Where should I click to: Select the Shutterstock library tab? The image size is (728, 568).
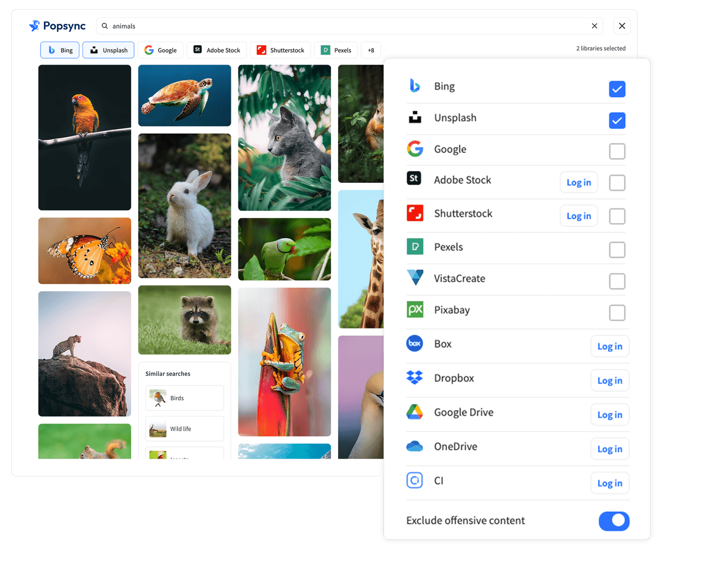(x=280, y=50)
